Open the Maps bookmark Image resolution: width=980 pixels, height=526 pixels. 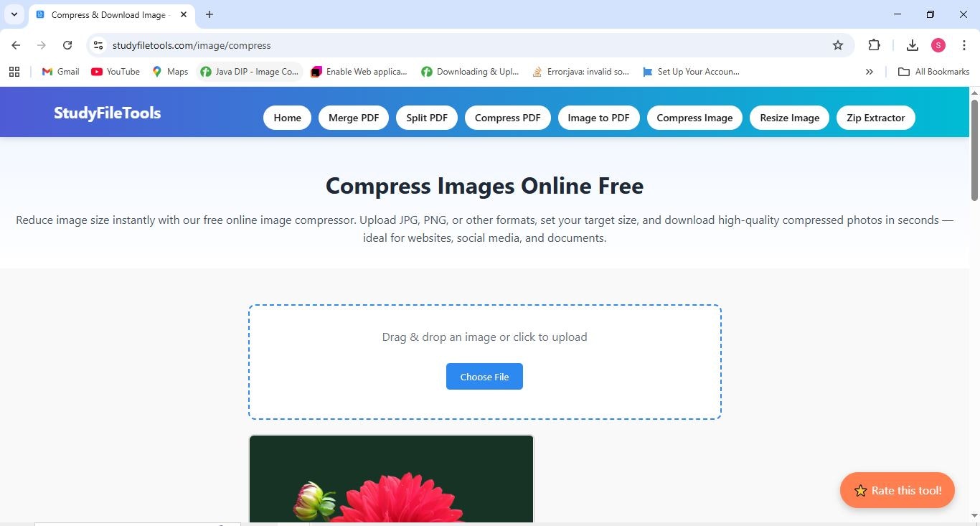[x=169, y=71]
